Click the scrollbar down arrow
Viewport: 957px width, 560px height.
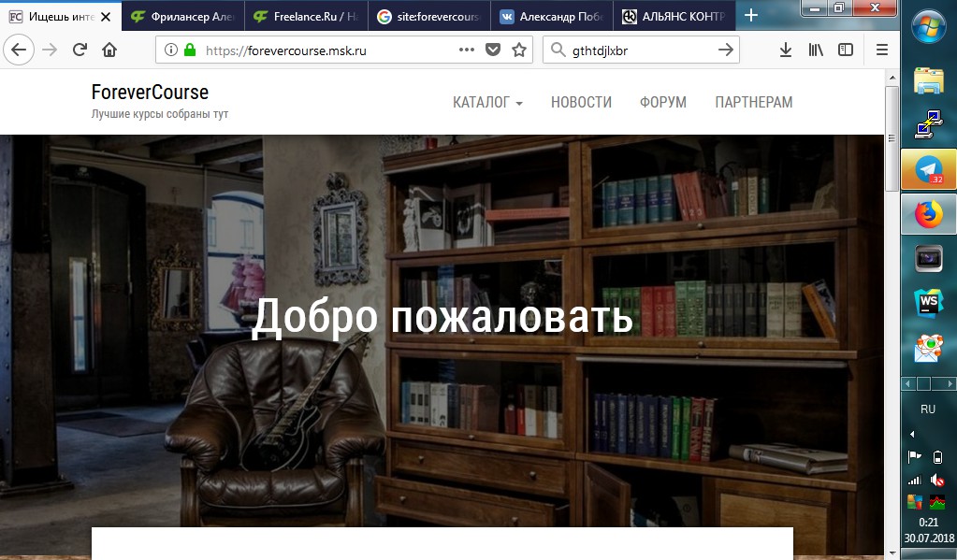892,553
